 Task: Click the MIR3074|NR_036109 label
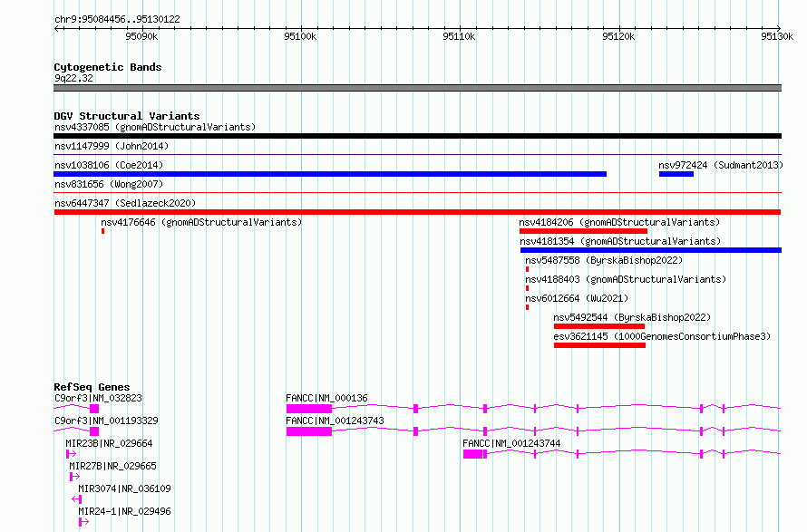tap(124, 488)
